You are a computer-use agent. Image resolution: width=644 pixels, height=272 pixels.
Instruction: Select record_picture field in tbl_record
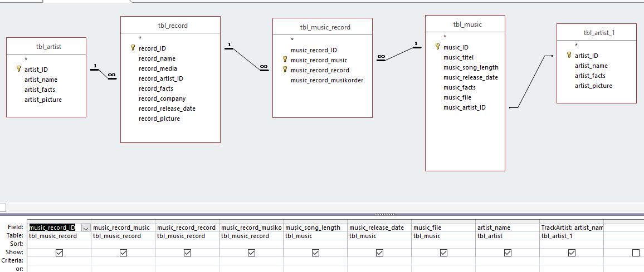click(x=159, y=118)
